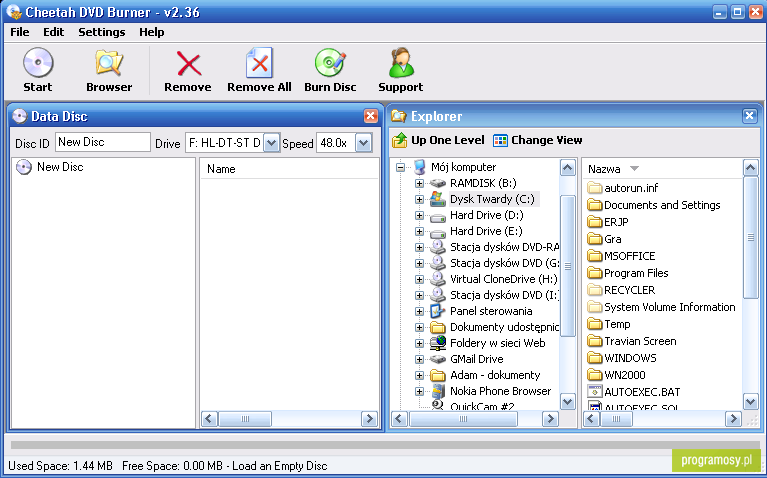Select the QuickCam #2 tree item
The height and width of the screenshot is (478, 767).
482,406
